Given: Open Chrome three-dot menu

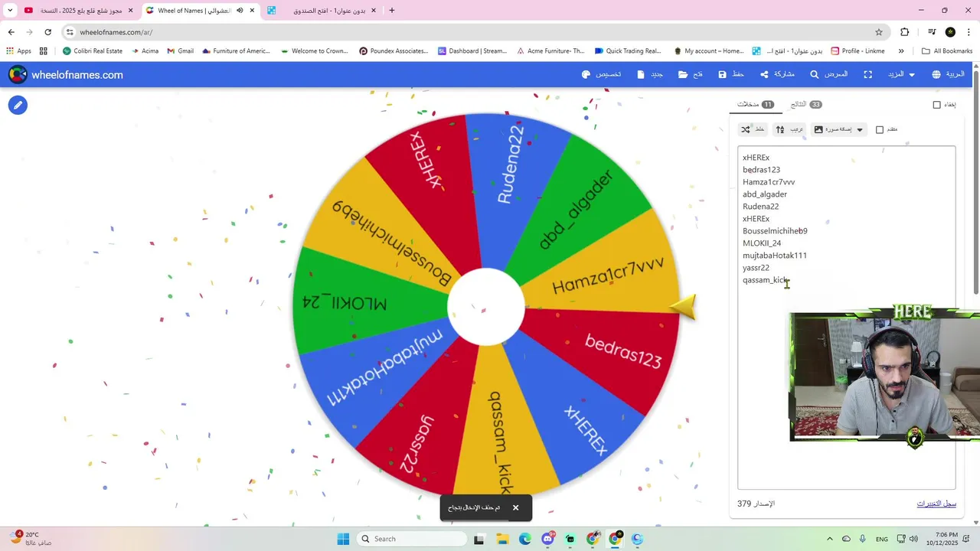Looking at the screenshot, I should (969, 32).
